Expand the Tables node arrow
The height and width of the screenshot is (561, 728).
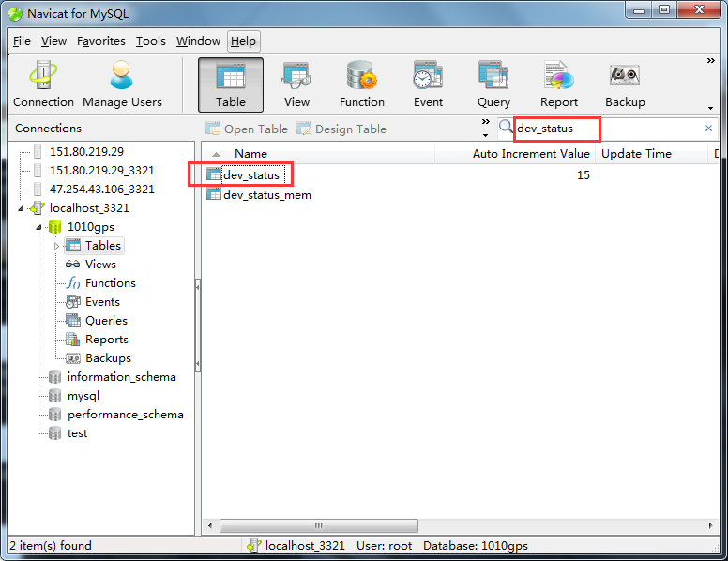coord(56,246)
